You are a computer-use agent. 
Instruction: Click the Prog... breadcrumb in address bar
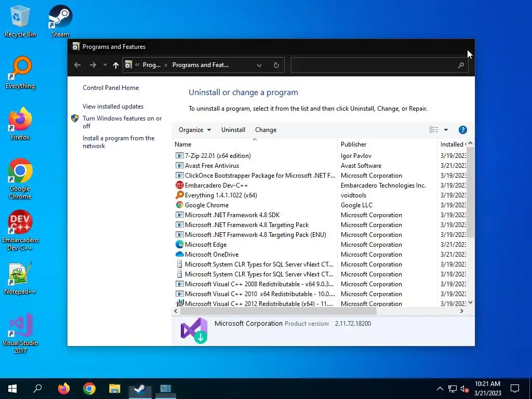coord(151,65)
